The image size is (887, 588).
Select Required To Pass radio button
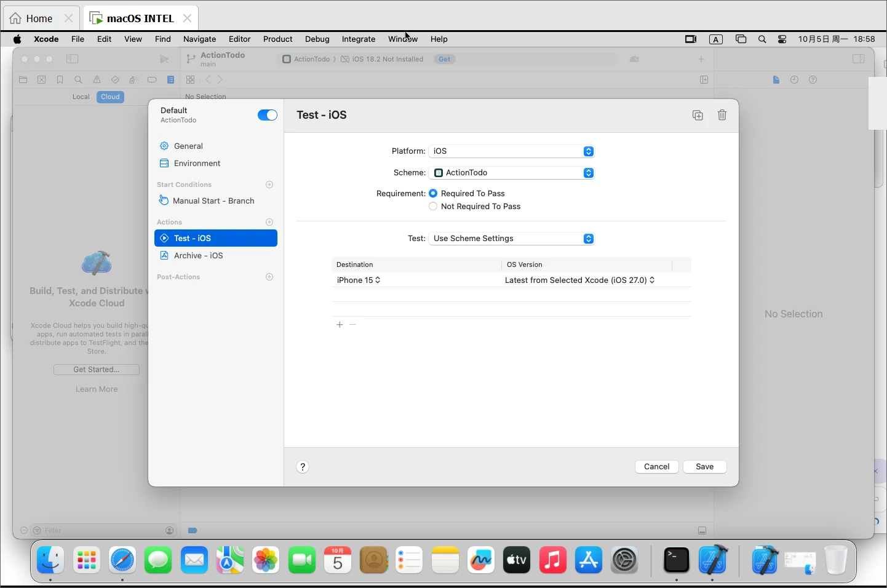(x=433, y=193)
